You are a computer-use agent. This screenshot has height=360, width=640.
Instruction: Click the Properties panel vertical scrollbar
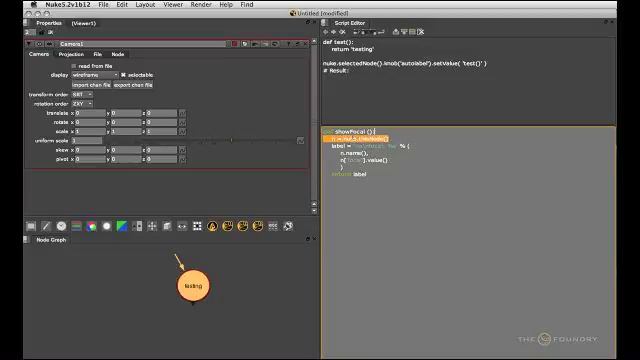[314, 122]
